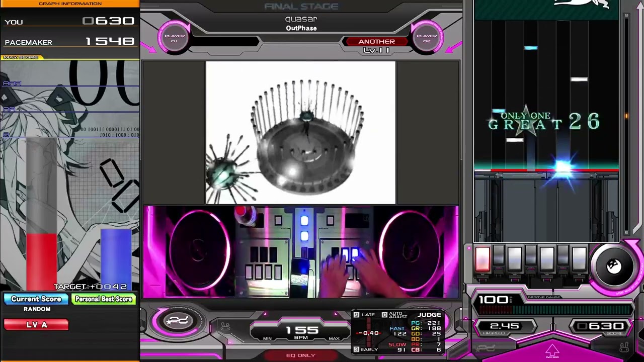Tap the fifth key in the key row

coord(547,258)
